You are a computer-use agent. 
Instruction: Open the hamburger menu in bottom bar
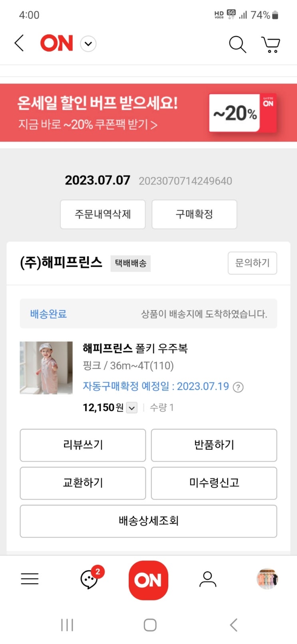pos(30,579)
